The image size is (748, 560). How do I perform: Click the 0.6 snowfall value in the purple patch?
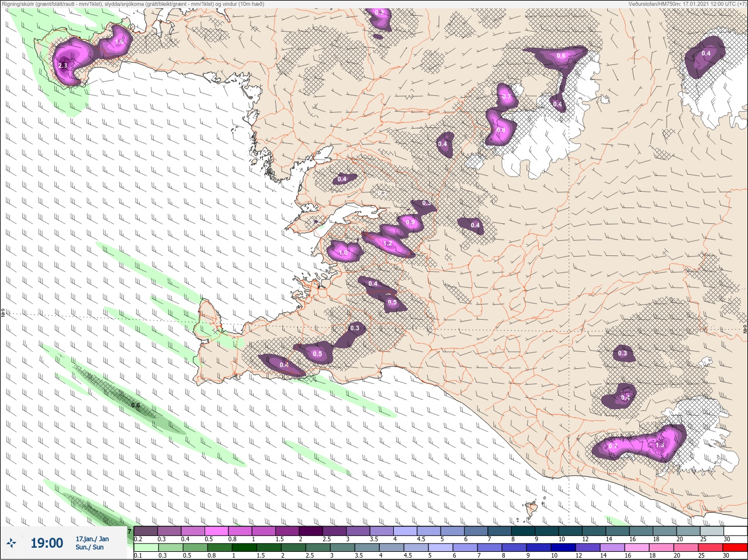[561, 56]
